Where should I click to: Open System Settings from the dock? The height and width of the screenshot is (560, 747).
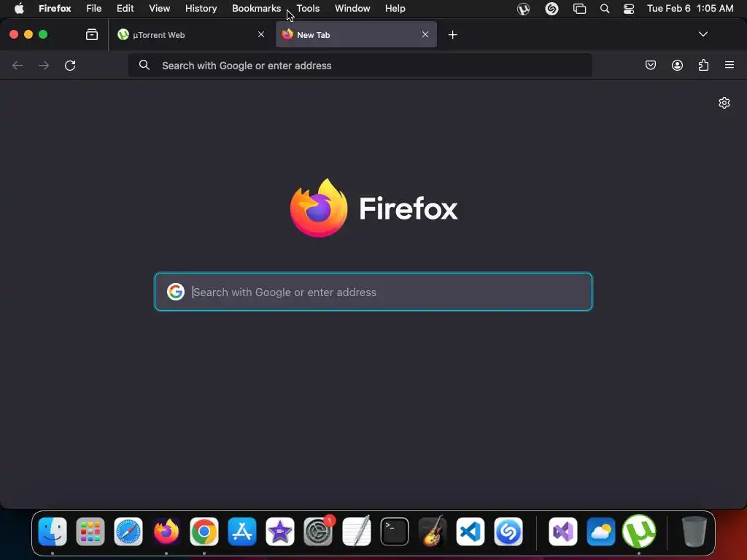coord(318,532)
